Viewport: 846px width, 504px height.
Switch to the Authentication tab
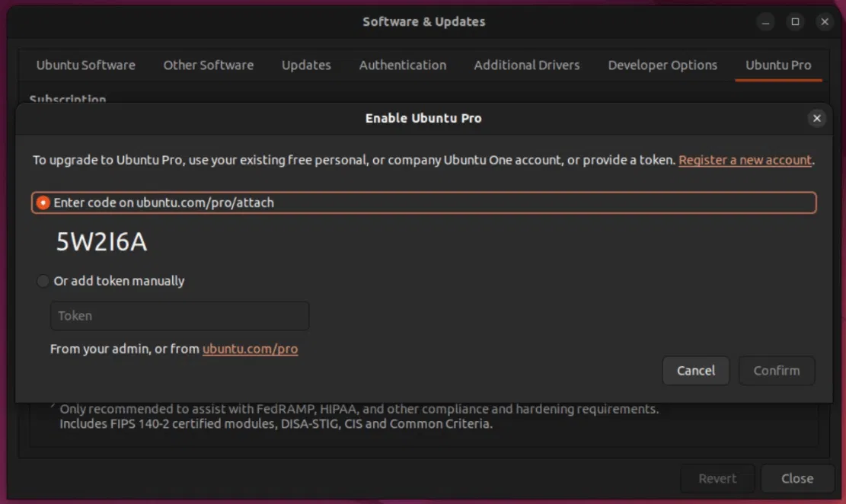403,65
